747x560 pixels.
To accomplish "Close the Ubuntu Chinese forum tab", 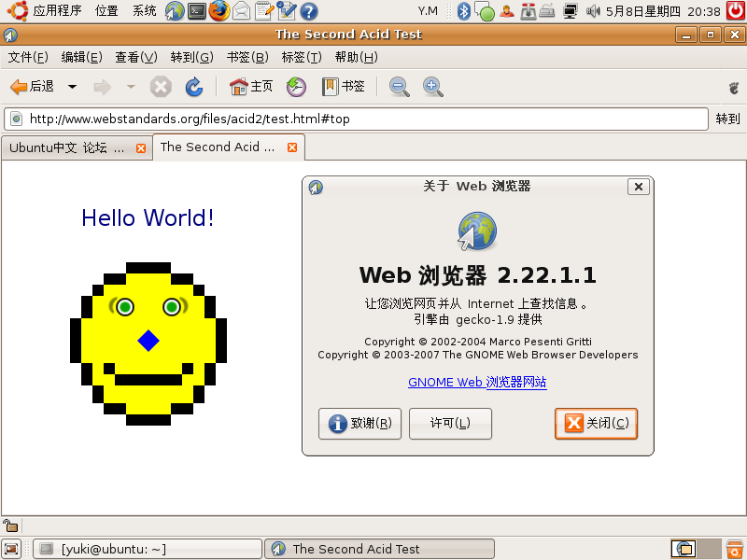I will 141,148.
